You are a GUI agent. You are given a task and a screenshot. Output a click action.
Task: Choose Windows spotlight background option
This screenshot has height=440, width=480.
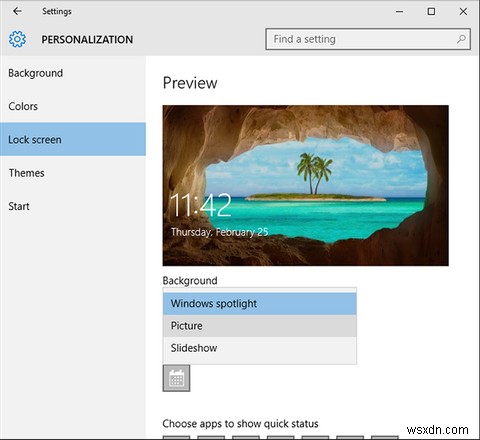click(260, 304)
